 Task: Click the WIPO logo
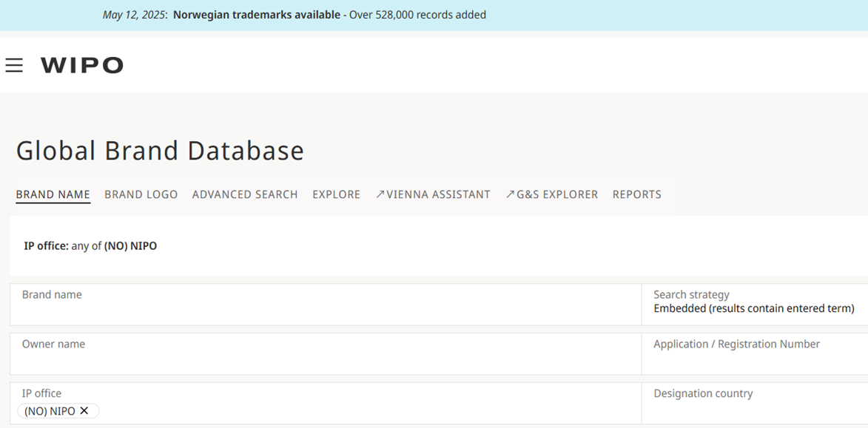[82, 66]
